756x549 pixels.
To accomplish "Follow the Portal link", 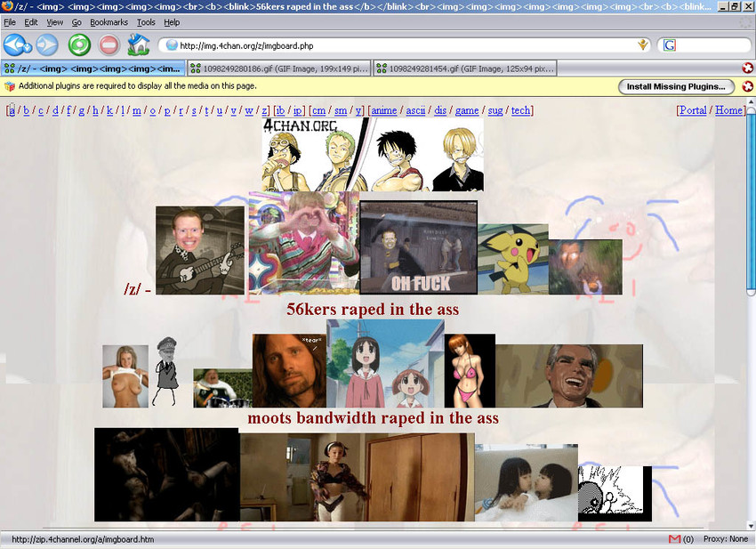I will [693, 110].
